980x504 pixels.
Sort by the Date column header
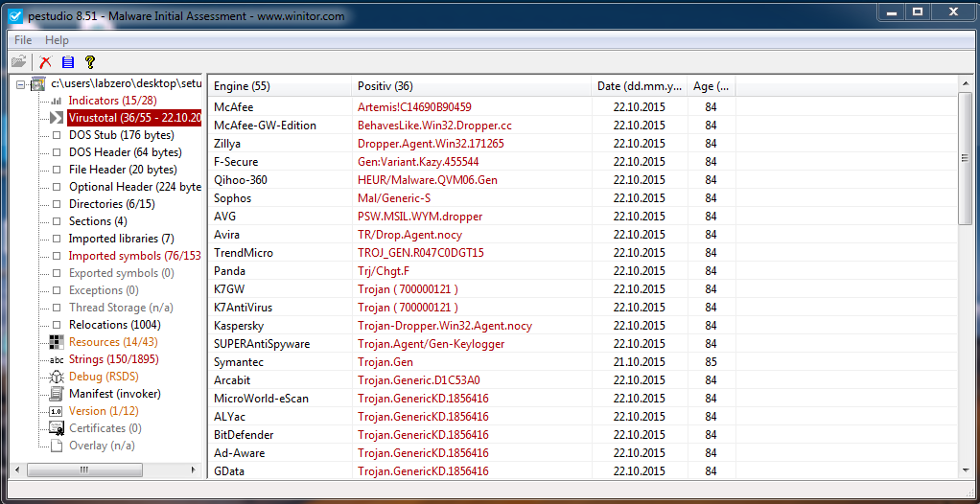tap(640, 86)
